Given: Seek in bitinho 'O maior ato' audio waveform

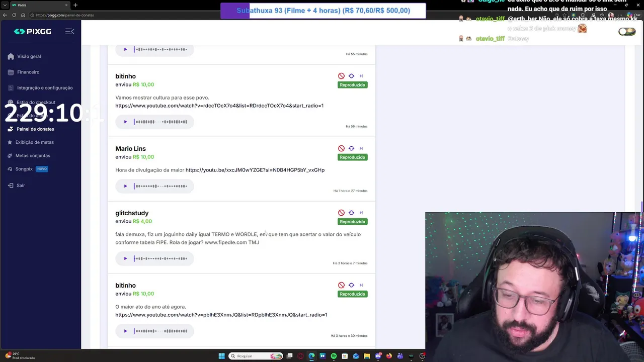Looking at the screenshot, I should [161, 331].
